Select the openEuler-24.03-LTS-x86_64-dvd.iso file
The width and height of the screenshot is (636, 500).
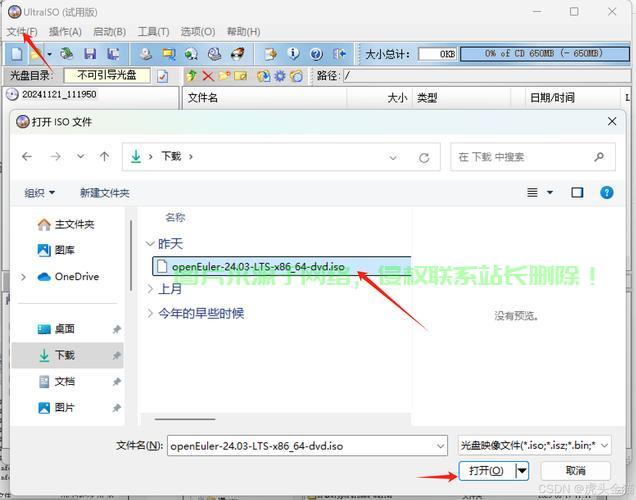282,266
